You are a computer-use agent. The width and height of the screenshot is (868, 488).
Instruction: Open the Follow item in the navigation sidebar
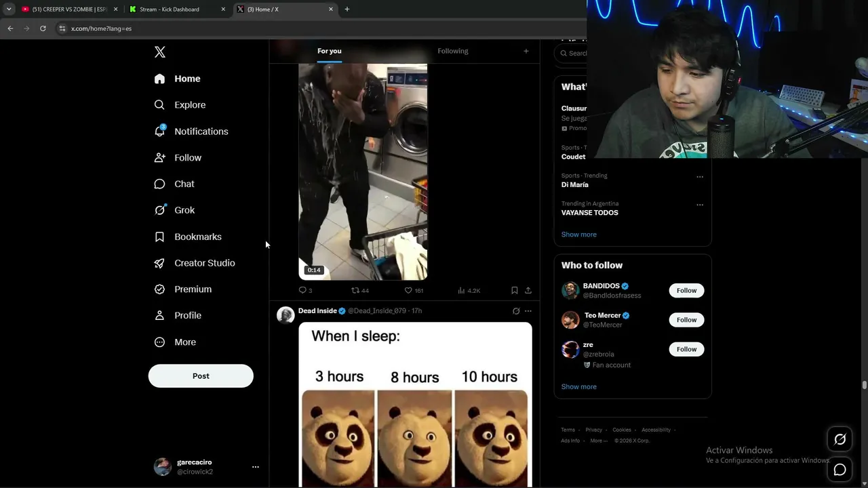pyautogui.click(x=178, y=158)
